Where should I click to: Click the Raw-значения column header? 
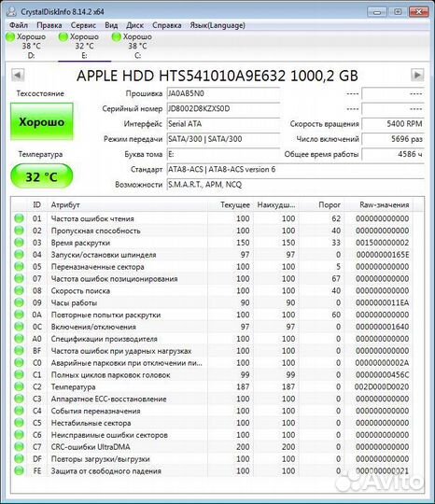point(379,204)
